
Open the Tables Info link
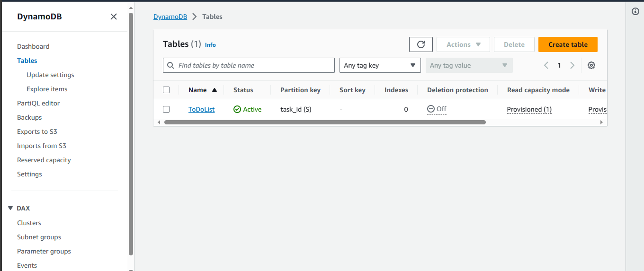click(x=210, y=45)
